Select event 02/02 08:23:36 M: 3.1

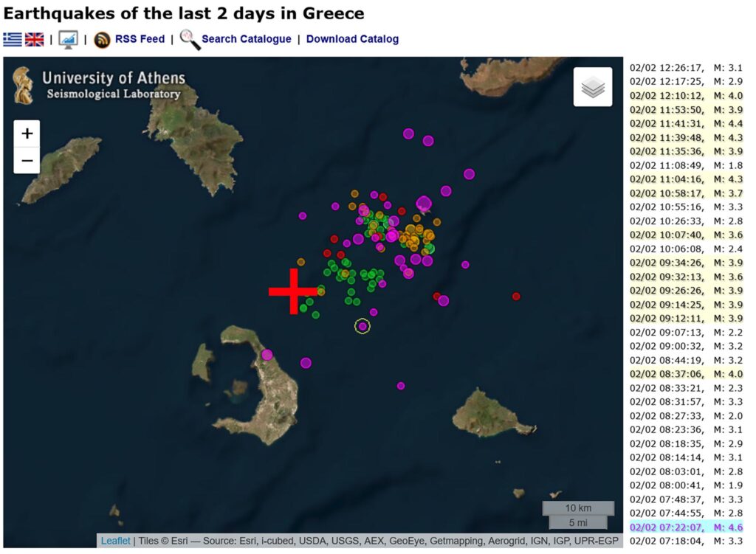(x=686, y=430)
